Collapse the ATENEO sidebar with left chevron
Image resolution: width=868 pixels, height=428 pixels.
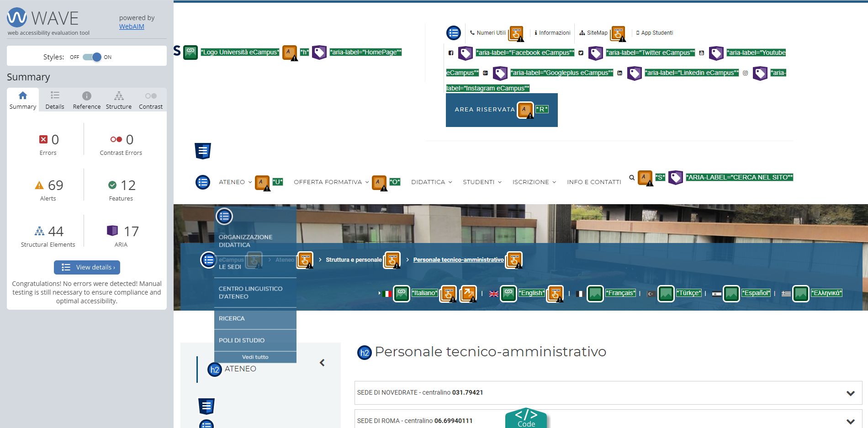[x=322, y=363]
